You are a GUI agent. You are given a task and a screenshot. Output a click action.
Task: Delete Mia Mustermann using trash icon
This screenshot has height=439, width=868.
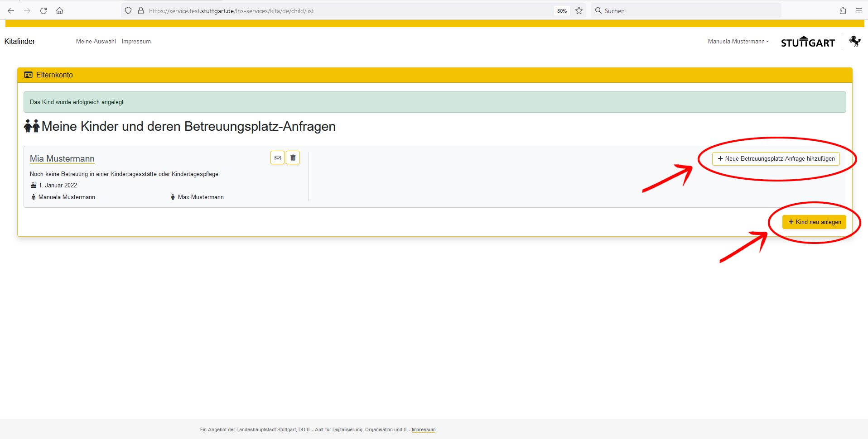(x=293, y=158)
